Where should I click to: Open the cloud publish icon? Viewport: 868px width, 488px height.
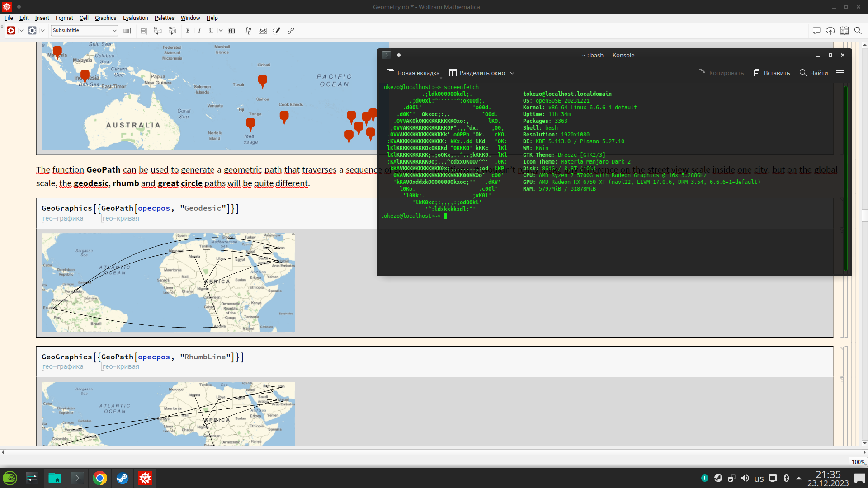[830, 31]
